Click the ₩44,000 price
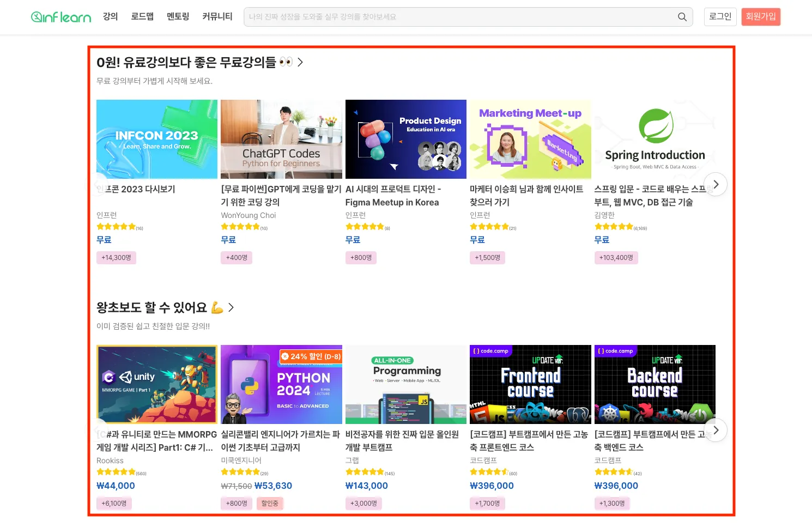The width and height of the screenshot is (812, 527). [116, 486]
